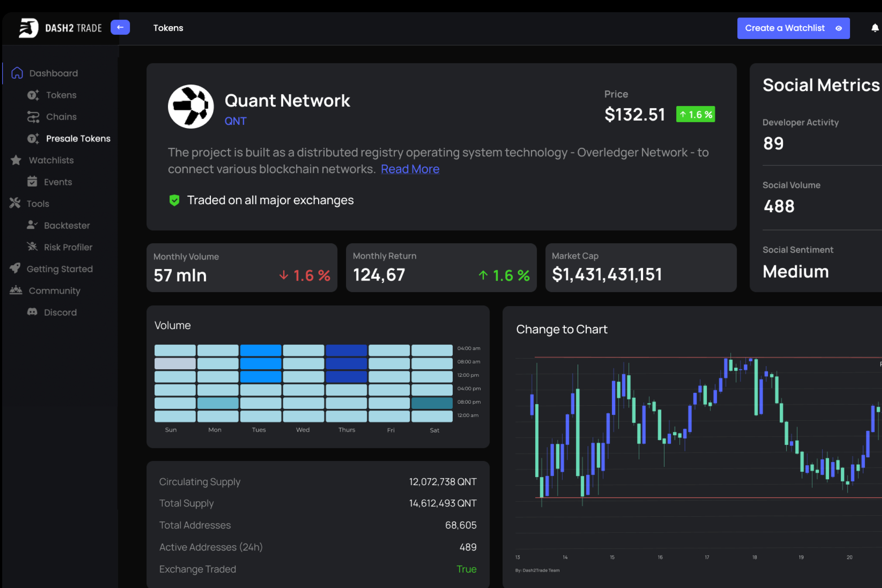Click the Tools wrench icon
The image size is (882, 588).
[x=15, y=203]
